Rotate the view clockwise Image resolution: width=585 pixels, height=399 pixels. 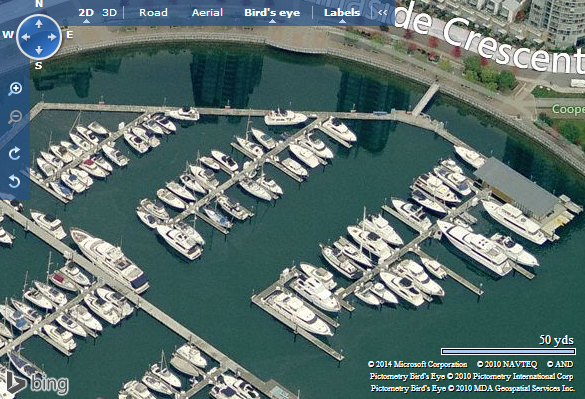coord(14,153)
